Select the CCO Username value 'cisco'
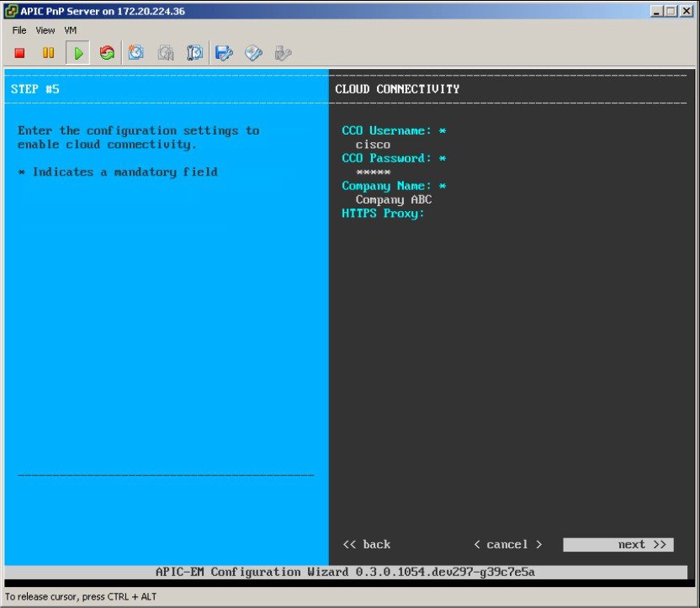Image resolution: width=700 pixels, height=608 pixels. click(373, 145)
